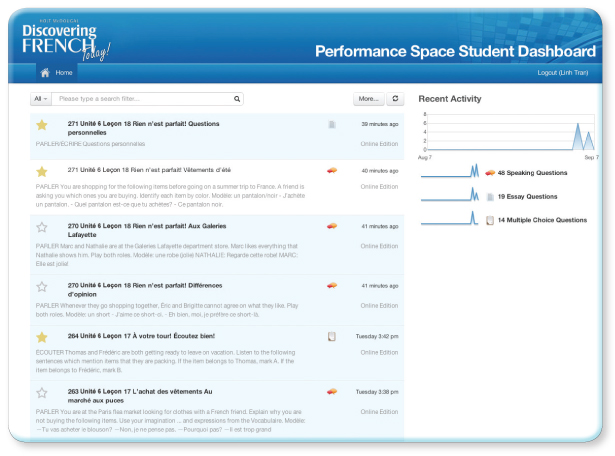This screenshot has height=456, width=615.
Task: Click the Performance Space Student Dashboard title
Action: pyautogui.click(x=455, y=51)
